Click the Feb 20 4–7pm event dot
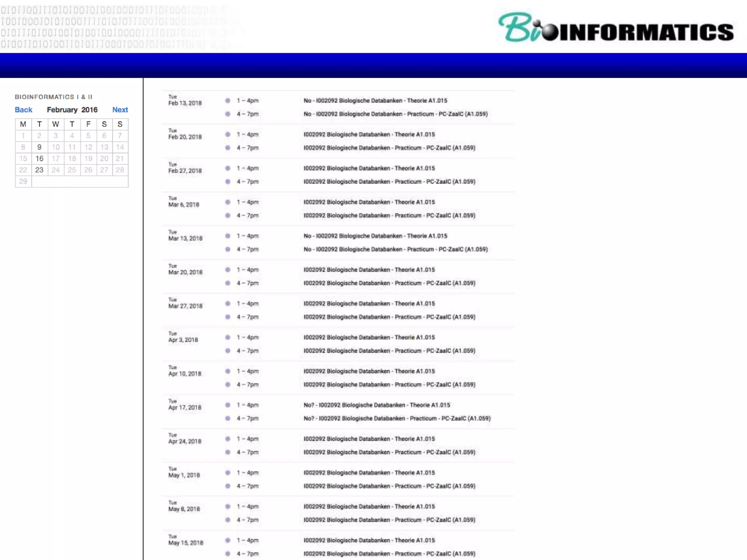Screen dimensions: 747x560 click(228, 148)
